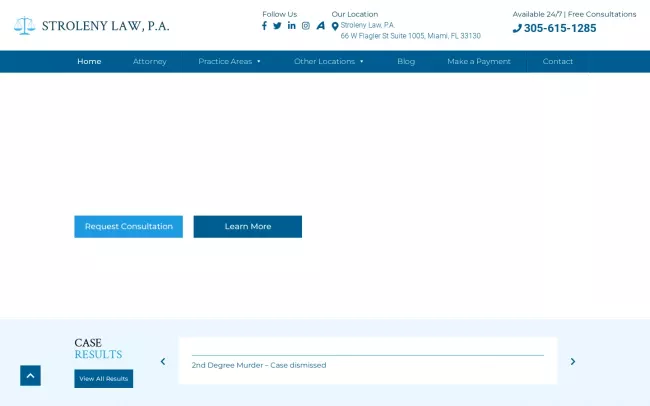The width and height of the screenshot is (650, 406).
Task: Select Make a Payment in navigation
Action: click(x=479, y=62)
